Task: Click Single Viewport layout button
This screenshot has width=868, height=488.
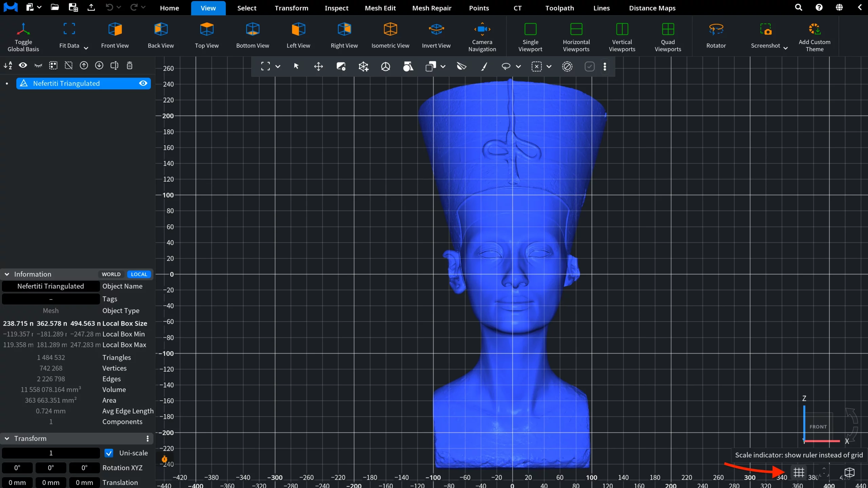Action: pyautogui.click(x=530, y=37)
